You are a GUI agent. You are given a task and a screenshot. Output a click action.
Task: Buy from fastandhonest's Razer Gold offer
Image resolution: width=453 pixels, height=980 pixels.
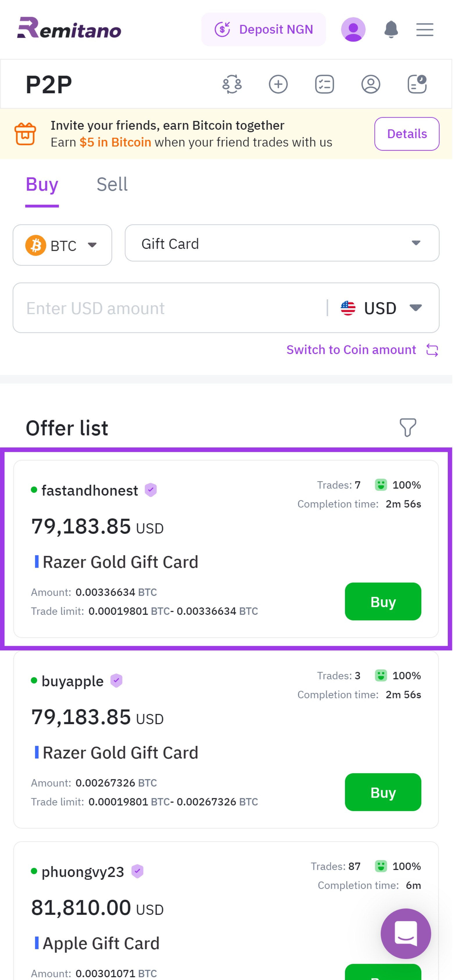pyautogui.click(x=383, y=601)
